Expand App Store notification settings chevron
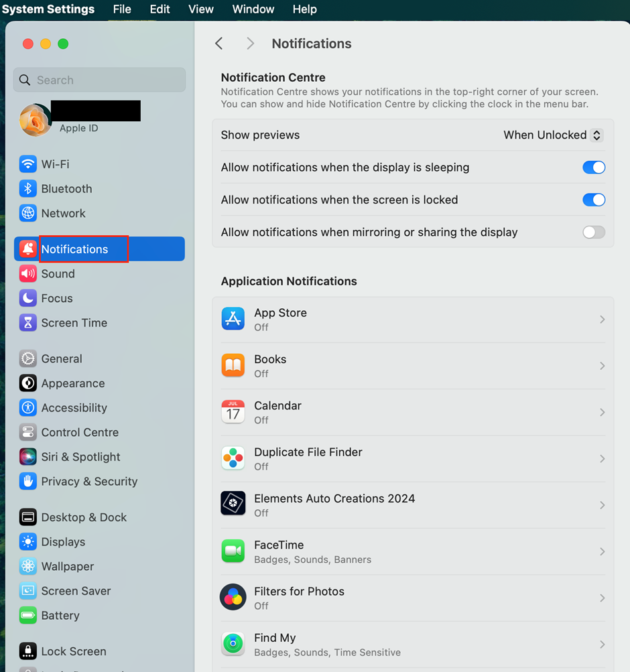630x672 pixels. pos(602,320)
